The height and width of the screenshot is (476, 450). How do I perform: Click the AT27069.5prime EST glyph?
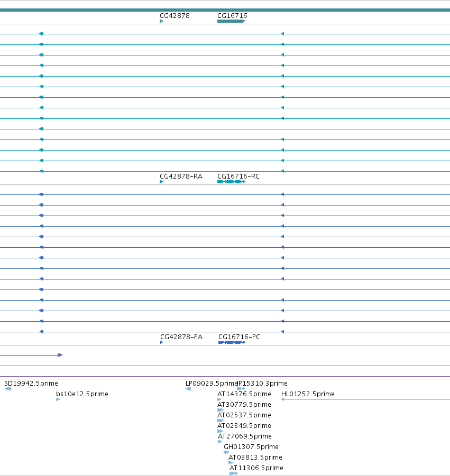point(220,442)
